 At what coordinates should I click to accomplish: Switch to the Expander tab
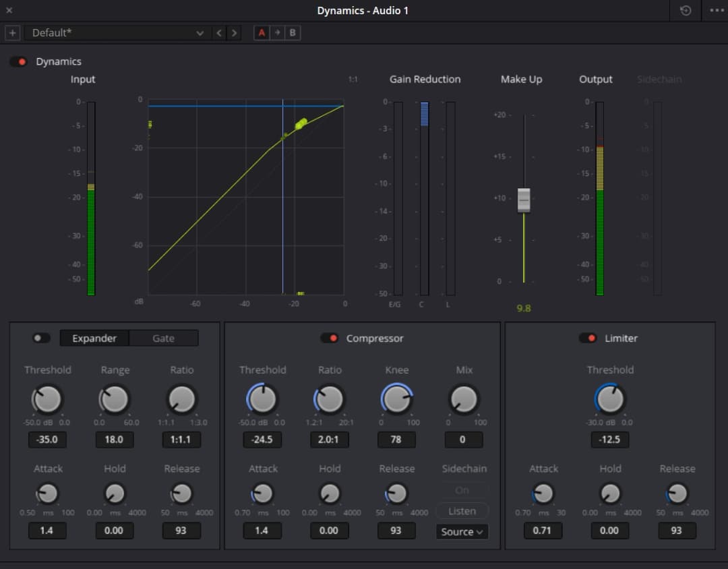(94, 338)
